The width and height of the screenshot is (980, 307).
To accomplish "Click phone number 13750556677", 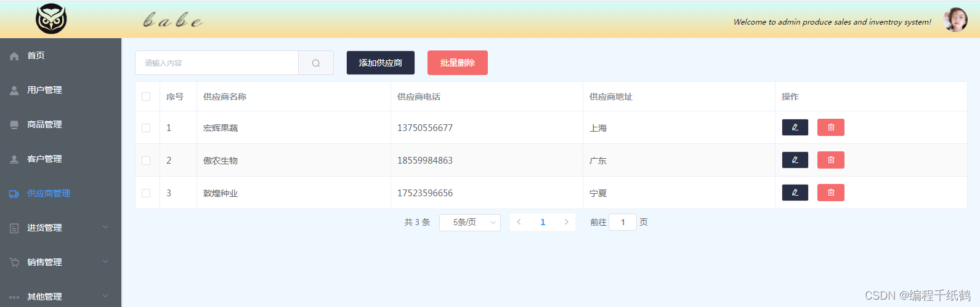I will [x=425, y=128].
